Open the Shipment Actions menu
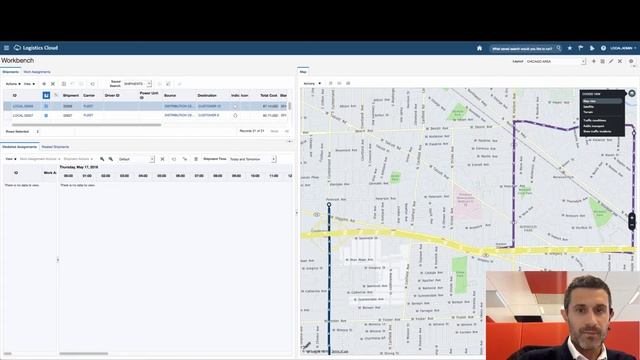 pos(78,159)
